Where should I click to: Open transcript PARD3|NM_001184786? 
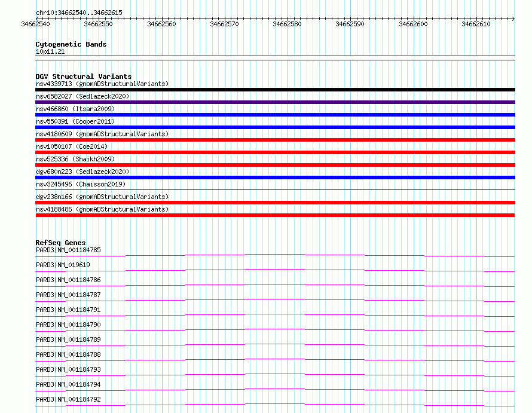pyautogui.click(x=68, y=280)
